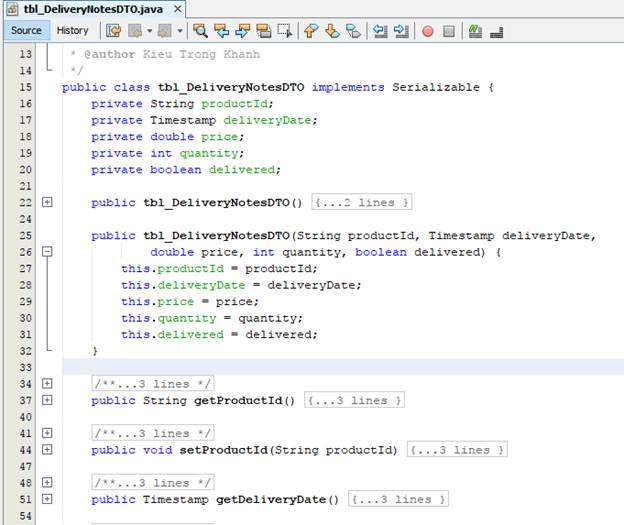The width and height of the screenshot is (624, 525).
Task: Expand the getDeliveryDate method at line 51
Action: pyautogui.click(x=47, y=499)
